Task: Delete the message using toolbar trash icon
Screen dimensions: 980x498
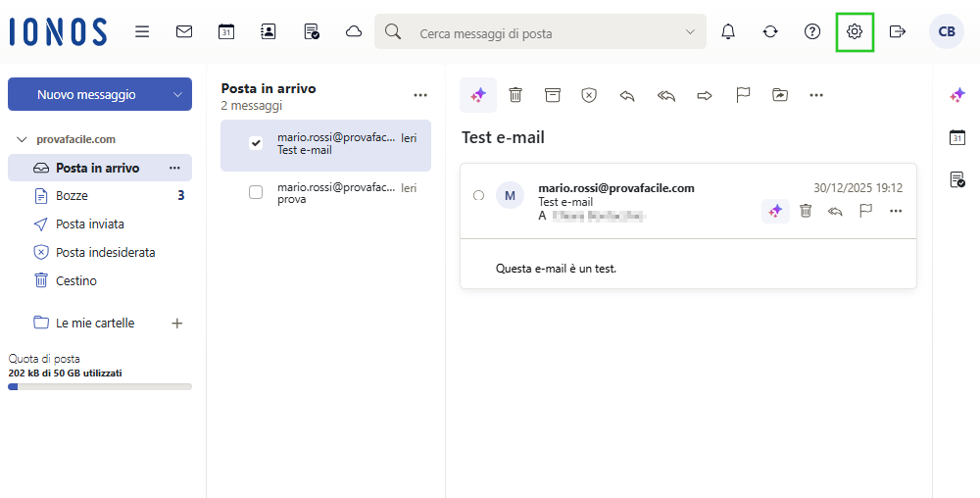Action: click(x=515, y=95)
